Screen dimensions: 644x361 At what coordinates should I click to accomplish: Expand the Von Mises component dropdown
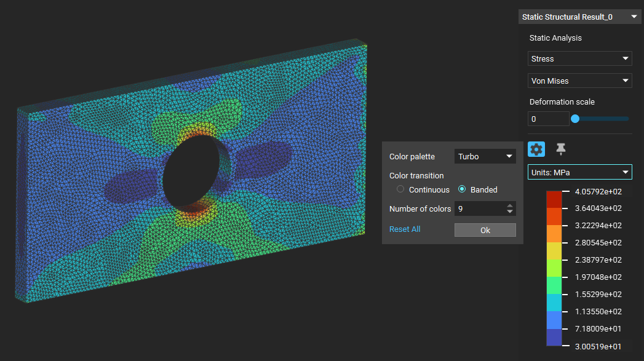579,81
